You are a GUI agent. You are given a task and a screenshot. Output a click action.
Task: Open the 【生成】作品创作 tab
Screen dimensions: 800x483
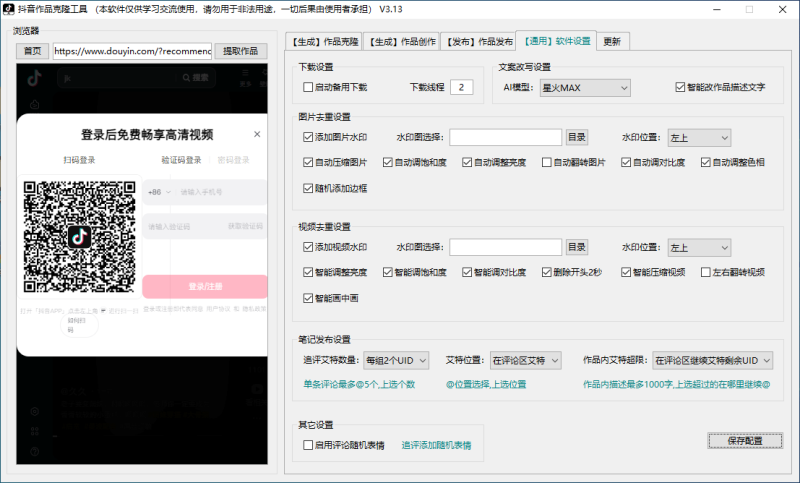402,42
